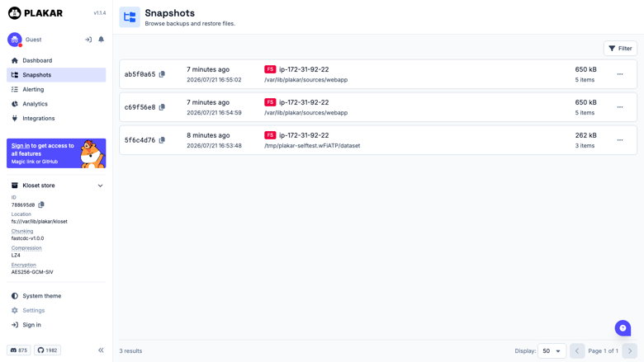Open the GitHub stars badge 1982

(48, 350)
